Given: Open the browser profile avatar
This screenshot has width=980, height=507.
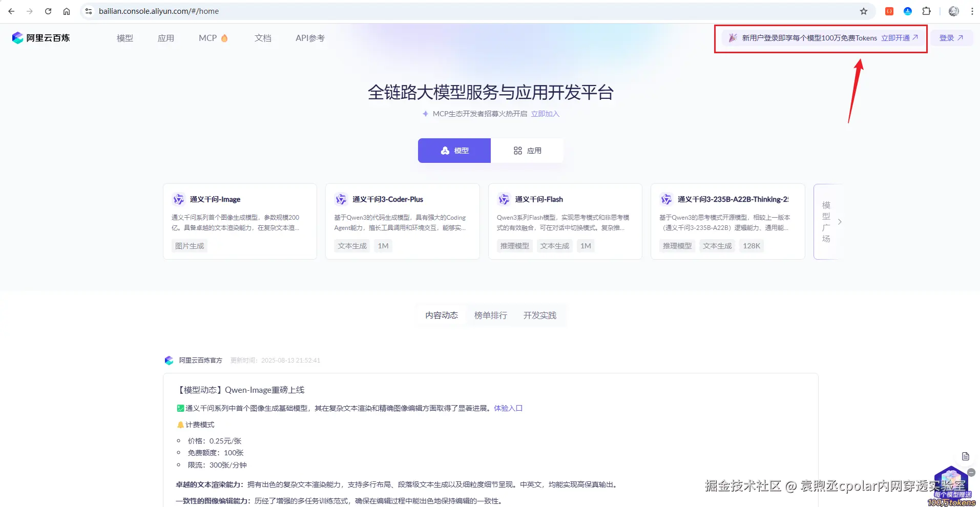Looking at the screenshot, I should pyautogui.click(x=953, y=11).
